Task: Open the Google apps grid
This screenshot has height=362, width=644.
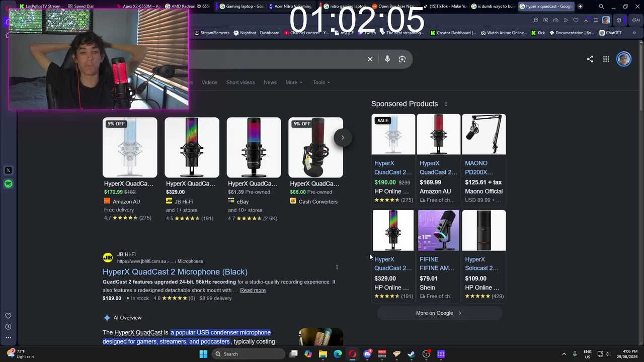Action: coord(606,59)
